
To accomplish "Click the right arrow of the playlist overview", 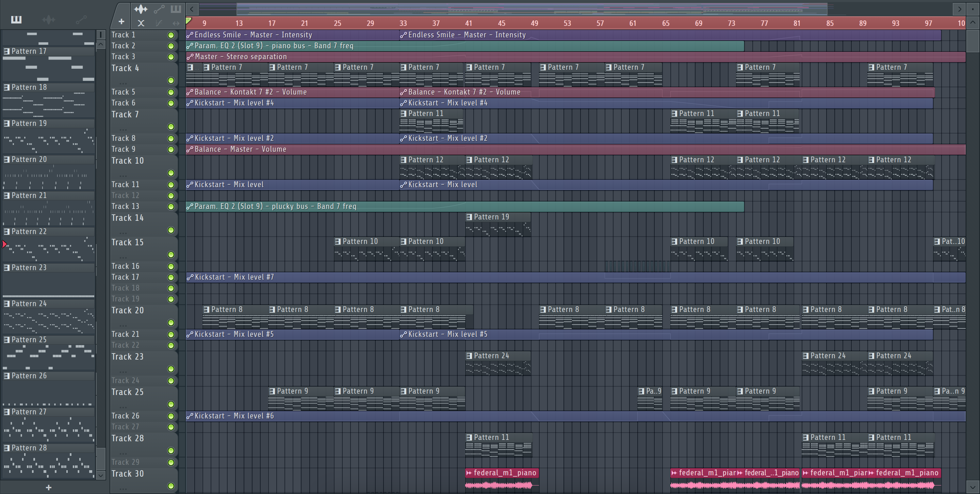I will coord(960,9).
